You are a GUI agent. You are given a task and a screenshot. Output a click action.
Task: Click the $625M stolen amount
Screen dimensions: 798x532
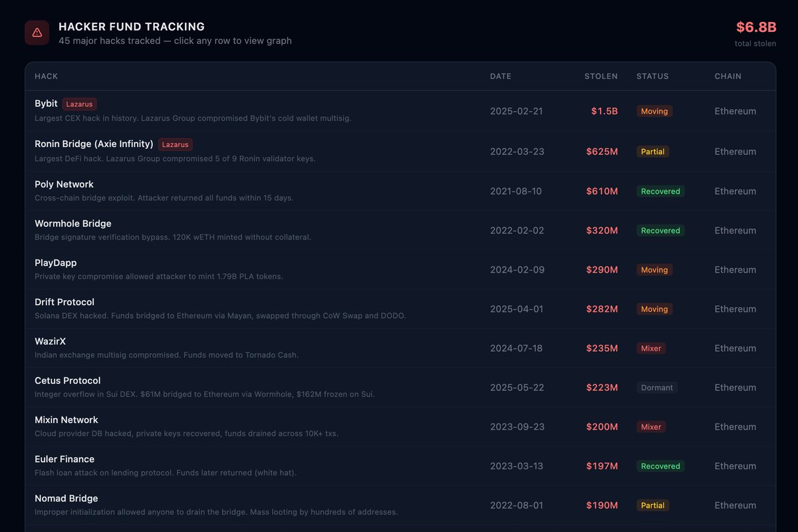pyautogui.click(x=602, y=152)
